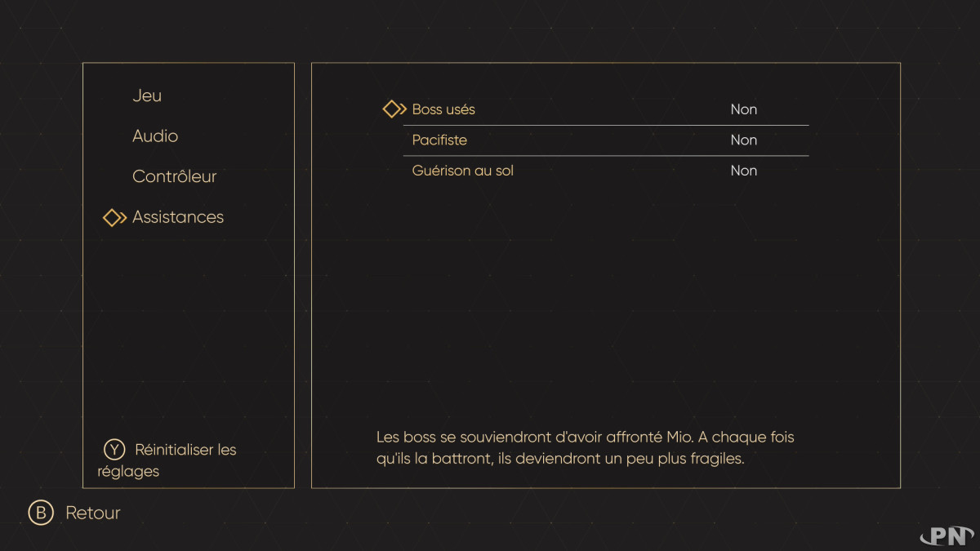The image size is (980, 551).
Task: Click the PN logo watermark
Action: (x=947, y=535)
